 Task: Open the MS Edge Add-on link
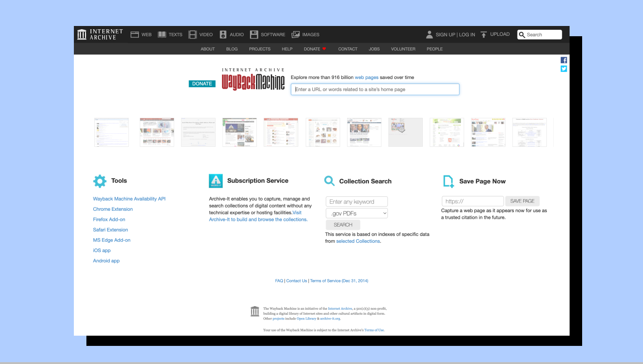(x=112, y=240)
